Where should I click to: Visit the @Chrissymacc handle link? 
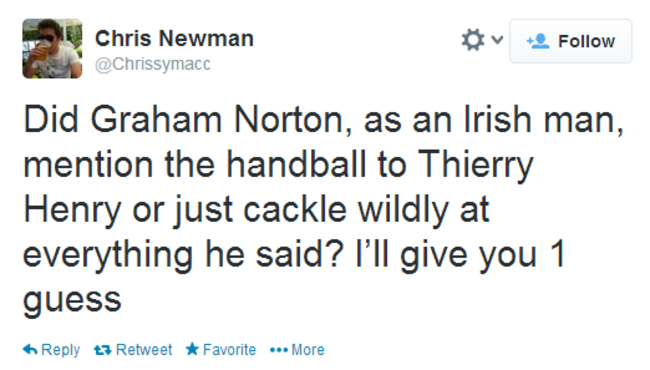click(x=153, y=64)
